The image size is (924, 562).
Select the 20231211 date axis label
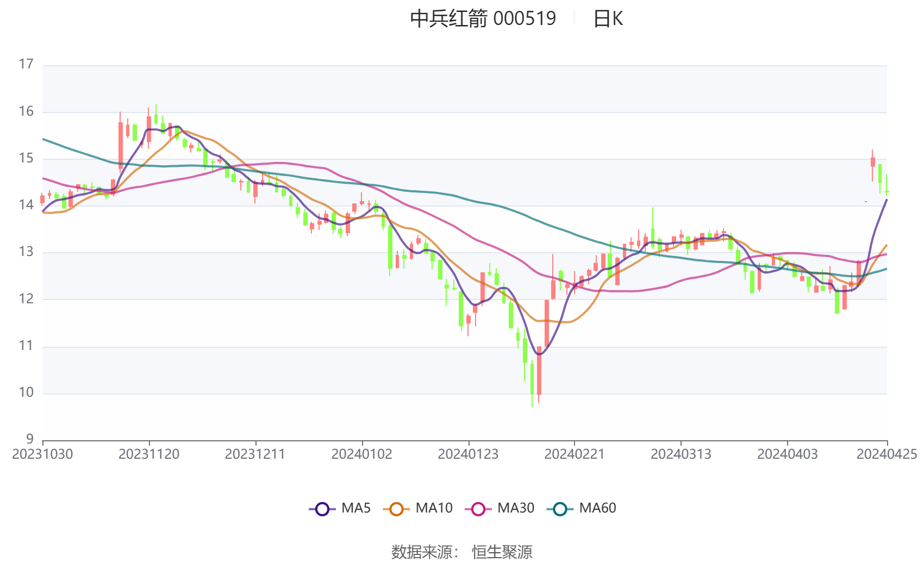[x=255, y=454]
